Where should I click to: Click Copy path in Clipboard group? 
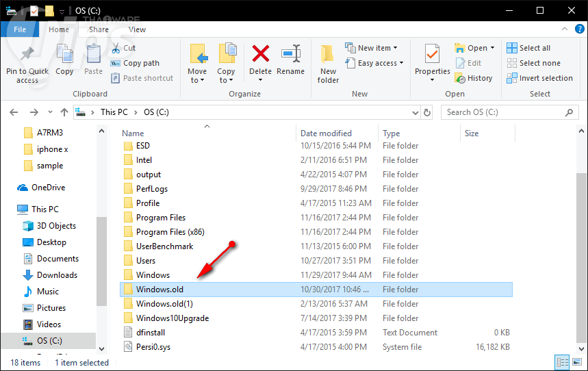136,63
